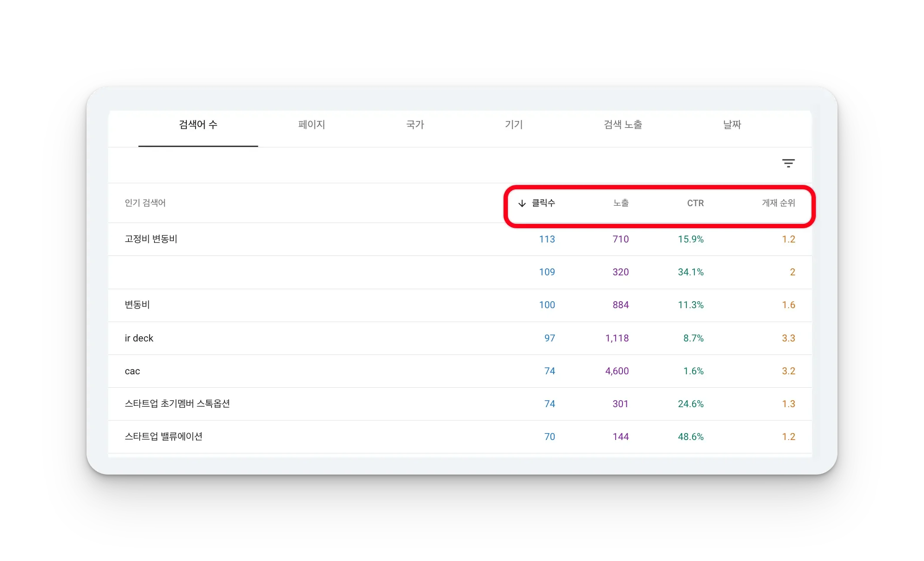Click the 3.3 position value

788,338
